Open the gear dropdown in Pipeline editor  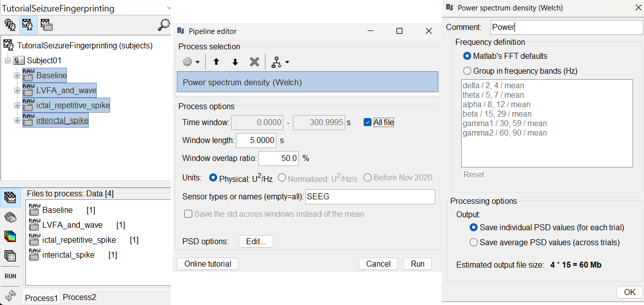(x=191, y=62)
